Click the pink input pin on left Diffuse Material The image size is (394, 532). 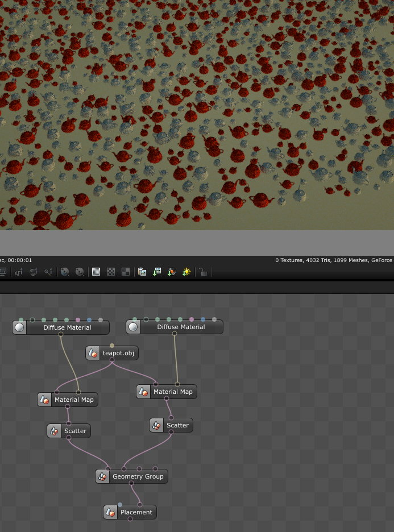tap(78, 320)
